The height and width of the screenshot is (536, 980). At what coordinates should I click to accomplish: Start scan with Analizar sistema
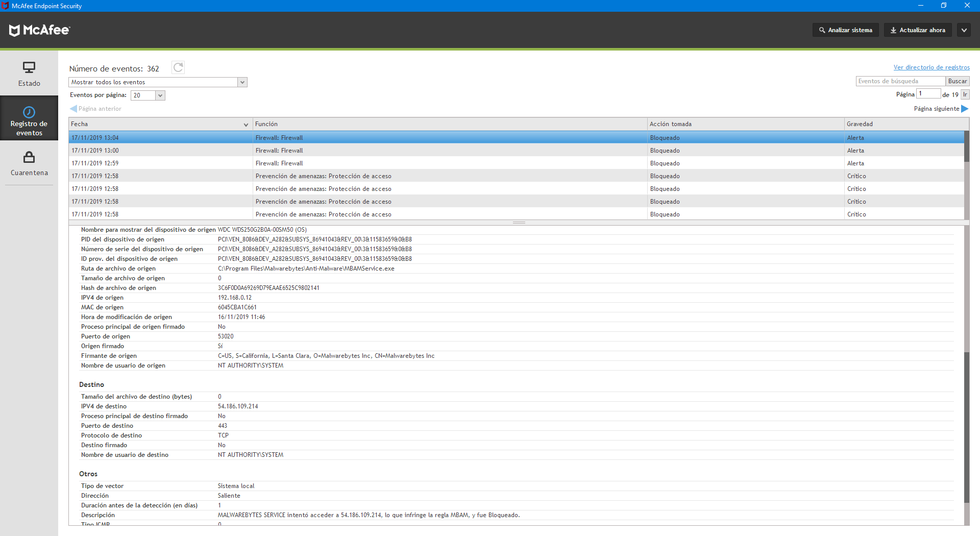pos(845,30)
